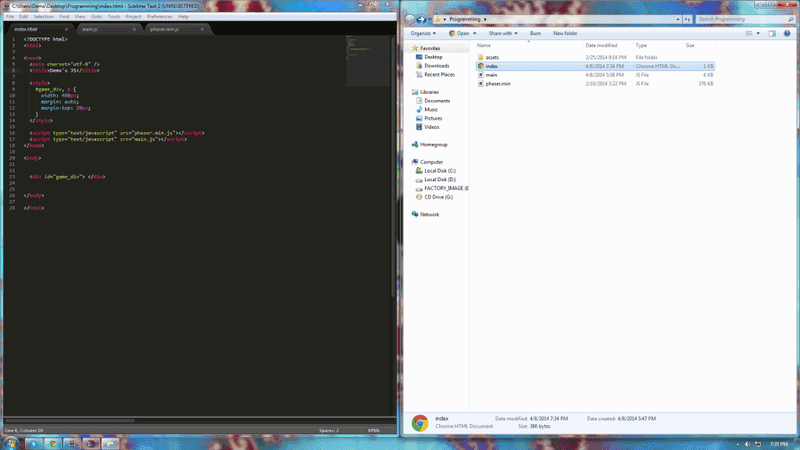Click the Windows Start button
The width and height of the screenshot is (800, 450).
click(x=10, y=442)
